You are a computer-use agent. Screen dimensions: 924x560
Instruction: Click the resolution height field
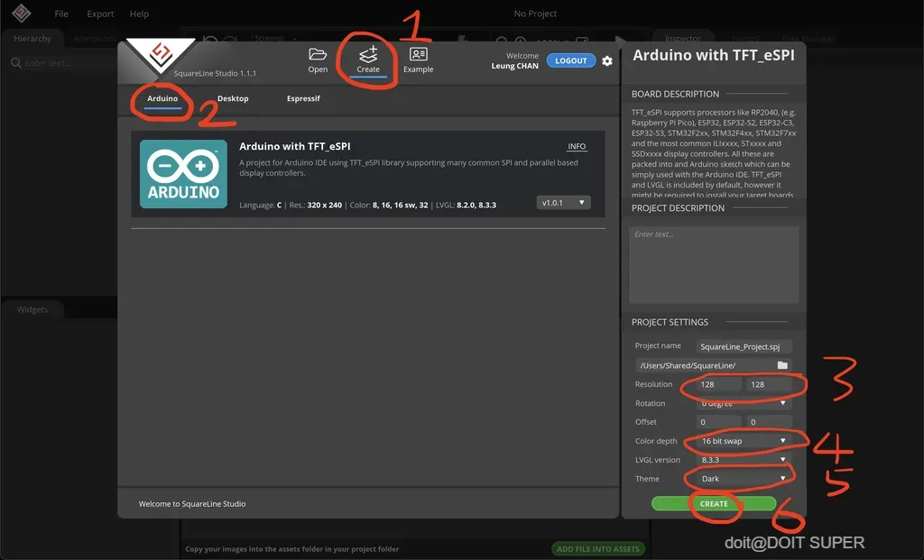pyautogui.click(x=769, y=384)
